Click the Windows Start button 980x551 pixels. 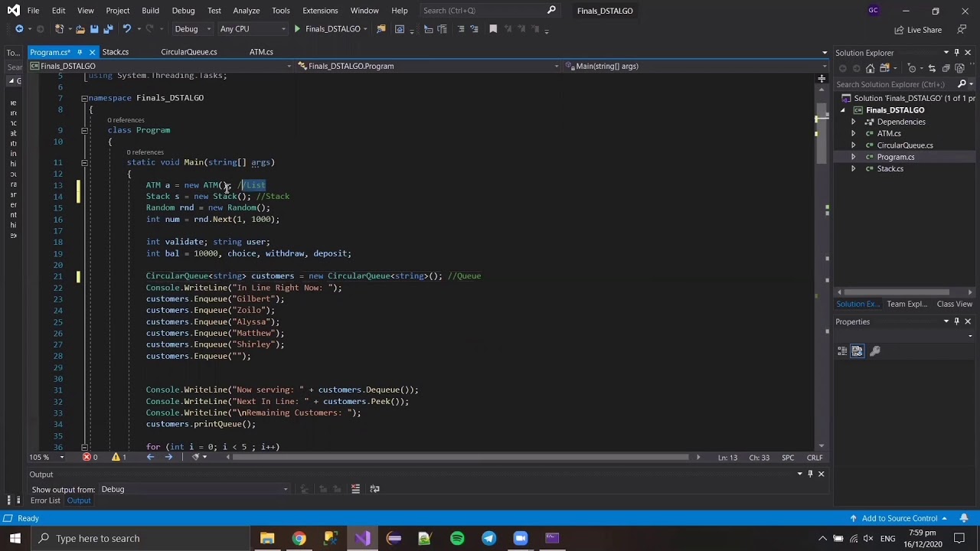(15, 538)
